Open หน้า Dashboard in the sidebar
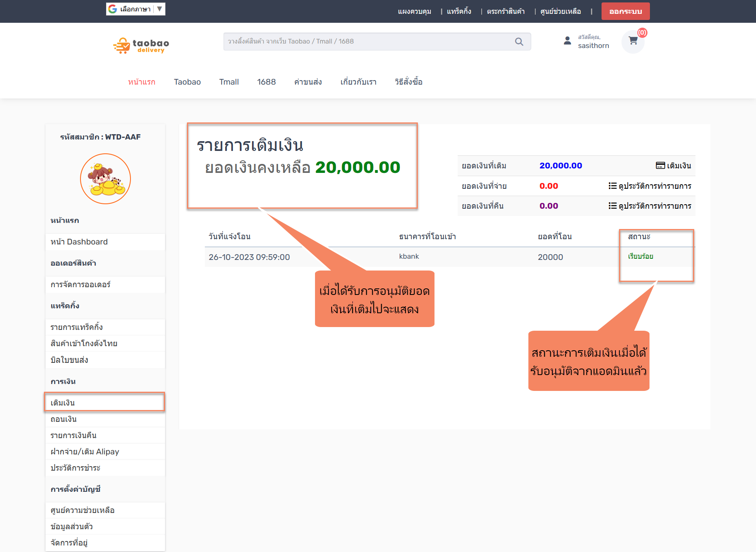This screenshot has height=552, width=756. coord(79,242)
